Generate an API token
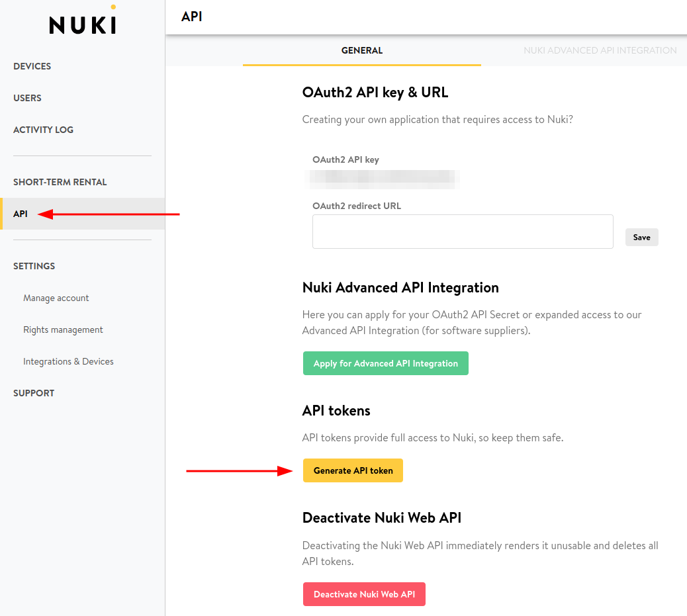The height and width of the screenshot is (616, 687). pos(353,470)
